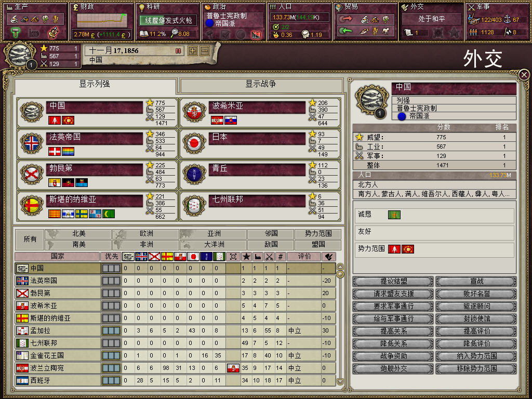The width and height of the screenshot is (532, 399).
Task: Switch to the 显示战争 tab
Action: (x=261, y=85)
